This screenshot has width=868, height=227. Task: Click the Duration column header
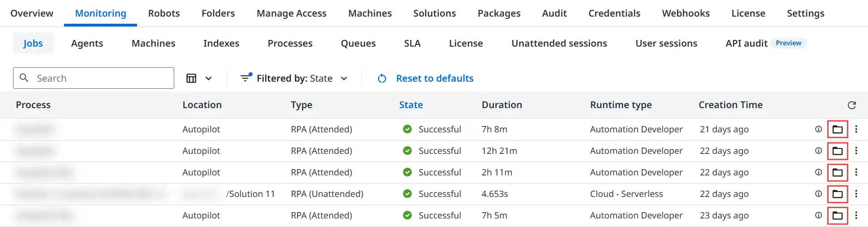pos(502,105)
